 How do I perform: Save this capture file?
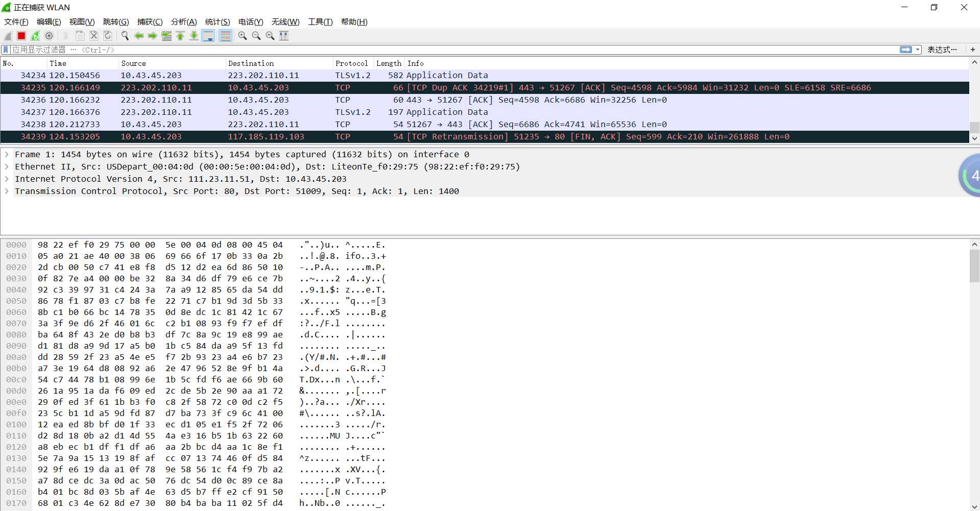click(80, 36)
